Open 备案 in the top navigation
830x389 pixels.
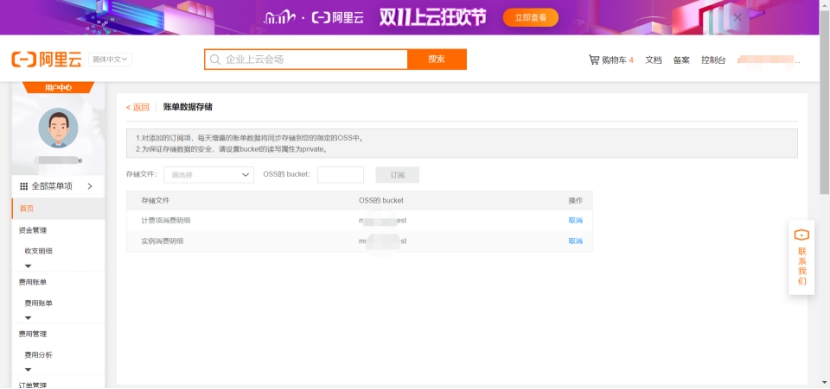point(681,60)
